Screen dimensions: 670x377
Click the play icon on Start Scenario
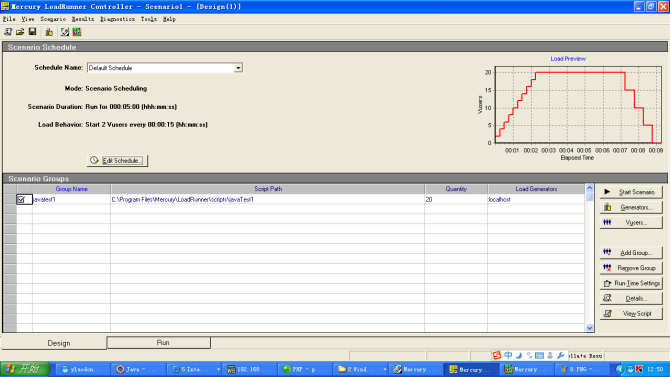pyautogui.click(x=607, y=192)
